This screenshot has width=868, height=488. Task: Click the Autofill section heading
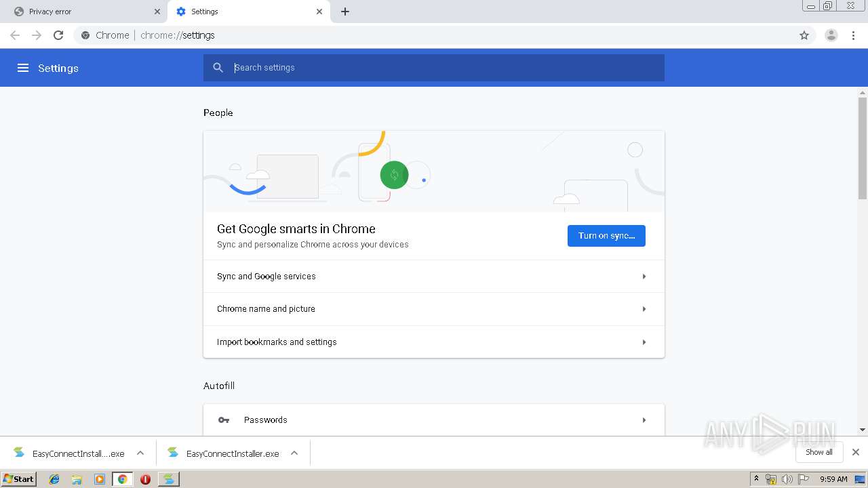coord(219,386)
